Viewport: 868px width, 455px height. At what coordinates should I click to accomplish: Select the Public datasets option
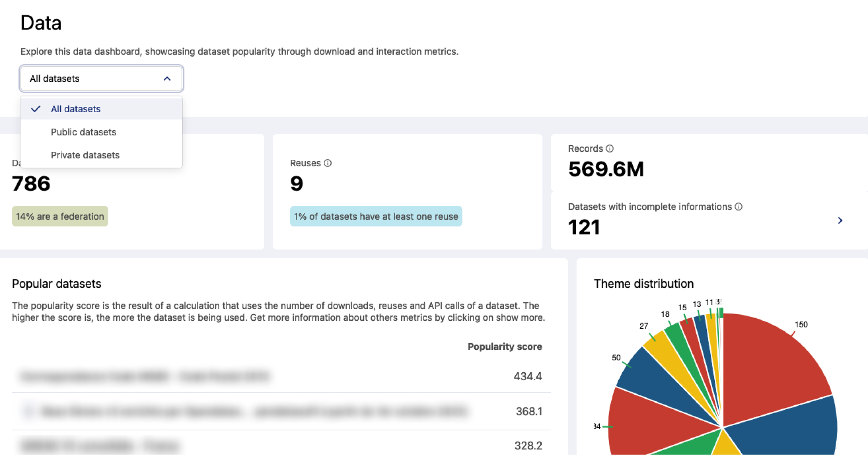tap(84, 132)
